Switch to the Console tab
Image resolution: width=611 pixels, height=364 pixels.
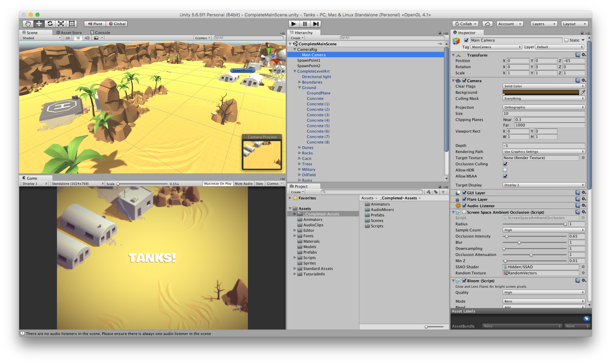[x=100, y=33]
